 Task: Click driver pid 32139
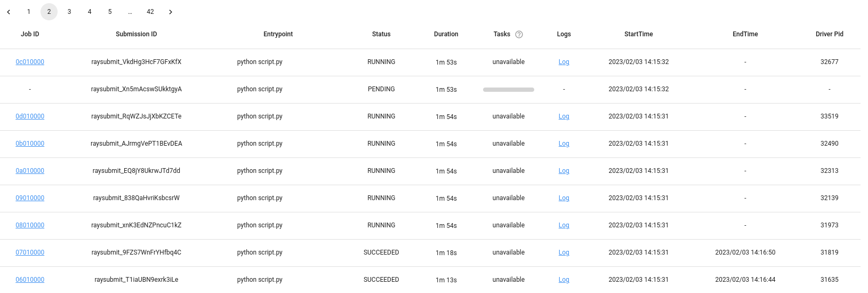(830, 198)
